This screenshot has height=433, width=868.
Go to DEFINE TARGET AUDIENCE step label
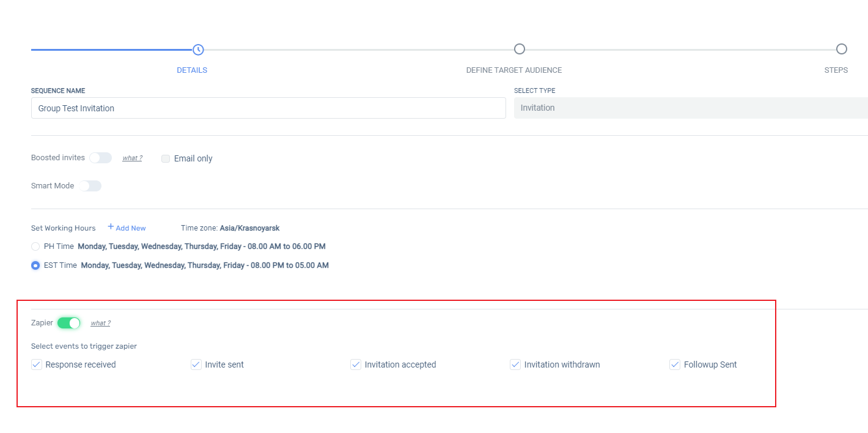tap(514, 70)
